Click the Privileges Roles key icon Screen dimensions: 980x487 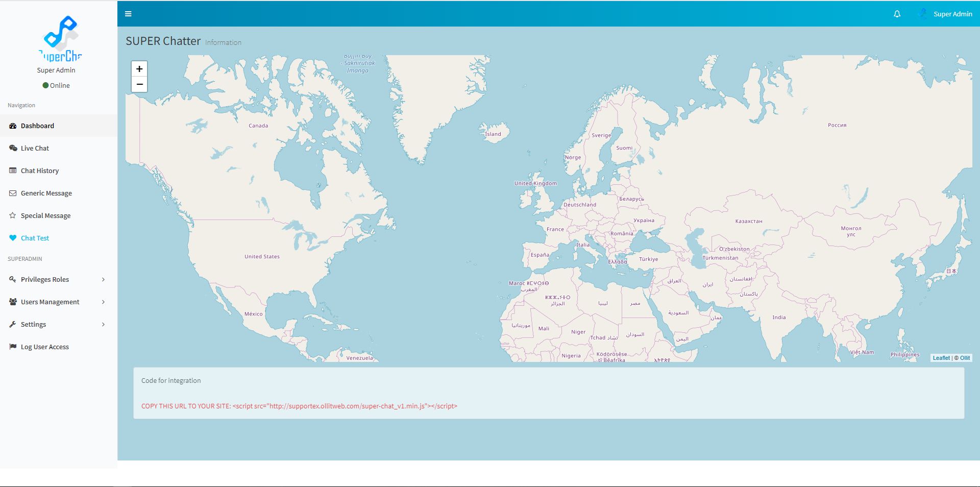pos(13,279)
